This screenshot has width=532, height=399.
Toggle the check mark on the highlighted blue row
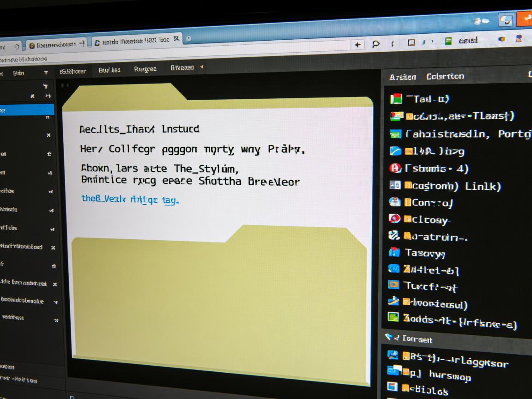click(47, 109)
